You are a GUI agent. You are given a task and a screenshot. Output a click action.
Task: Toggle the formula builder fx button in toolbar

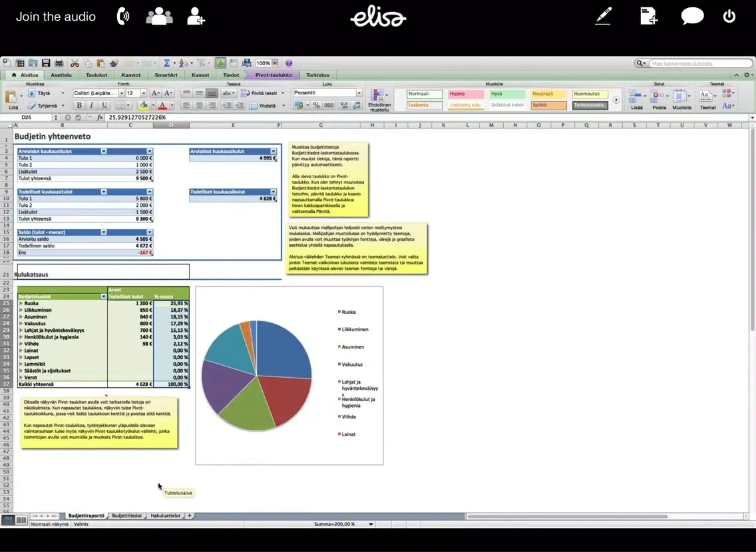pos(220,63)
